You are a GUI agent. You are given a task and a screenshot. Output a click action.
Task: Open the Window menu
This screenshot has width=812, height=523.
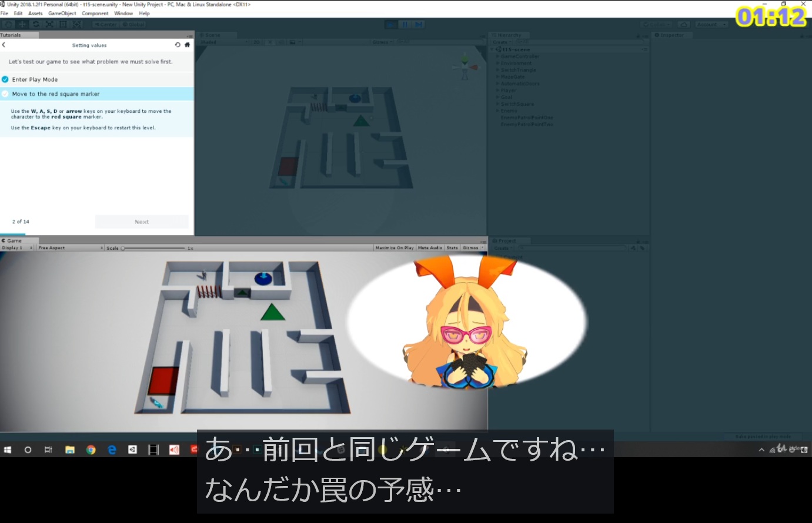click(123, 14)
